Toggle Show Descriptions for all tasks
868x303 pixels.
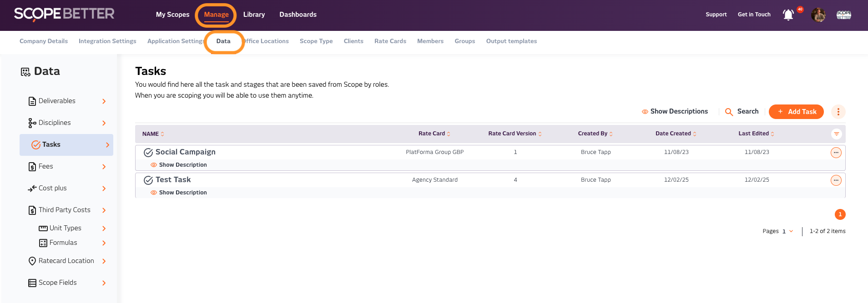tap(675, 111)
